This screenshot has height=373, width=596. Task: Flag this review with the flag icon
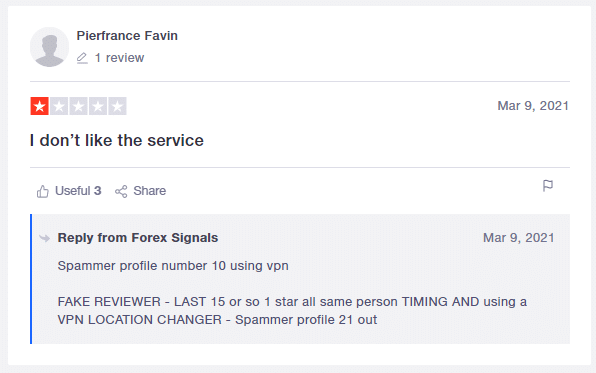coord(548,186)
